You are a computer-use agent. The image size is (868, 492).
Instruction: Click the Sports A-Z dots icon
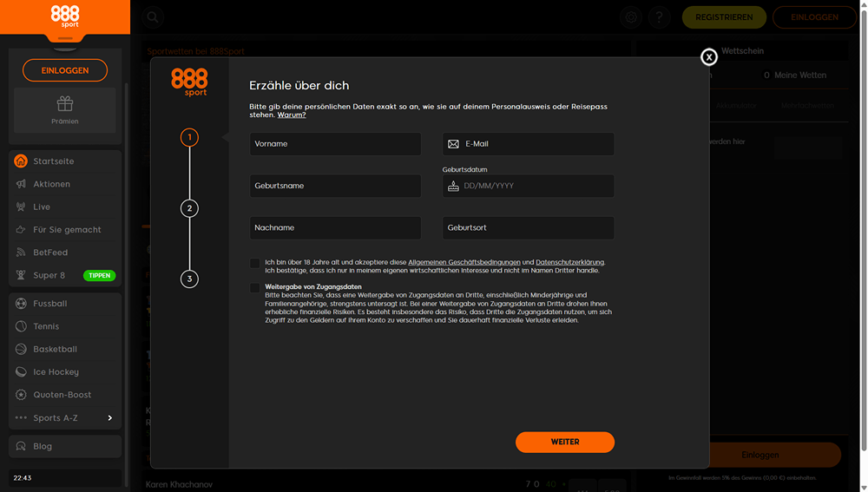tap(21, 418)
